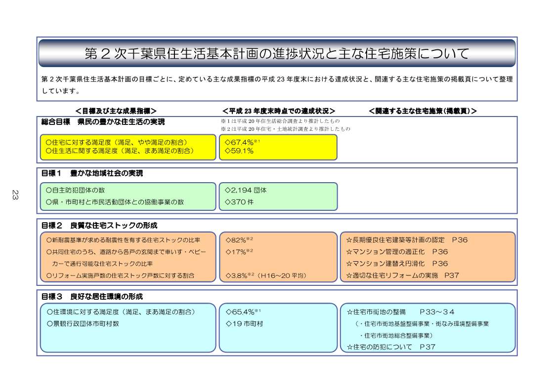Click the 67.4% value in yellow box
Screen dimensions: 555x392
pos(240,142)
